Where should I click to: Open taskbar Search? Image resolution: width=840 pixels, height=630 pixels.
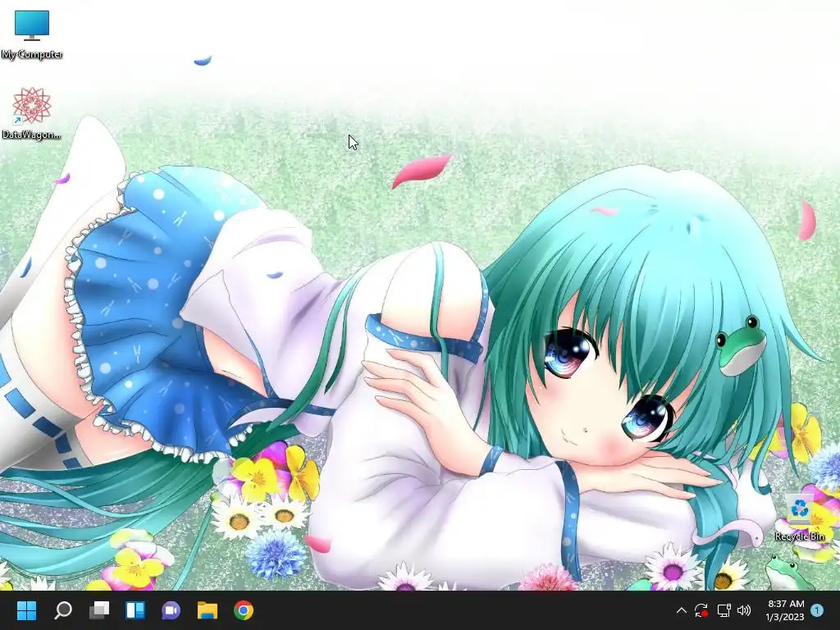pos(63,610)
